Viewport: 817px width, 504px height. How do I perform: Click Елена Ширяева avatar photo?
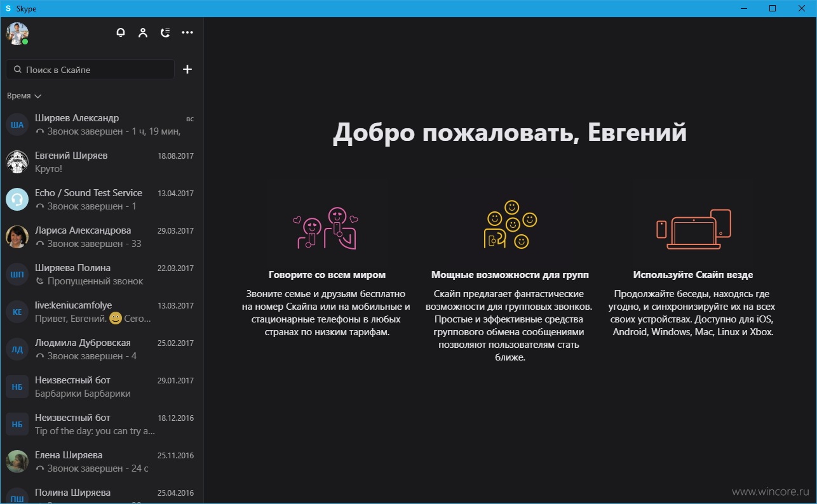17,461
